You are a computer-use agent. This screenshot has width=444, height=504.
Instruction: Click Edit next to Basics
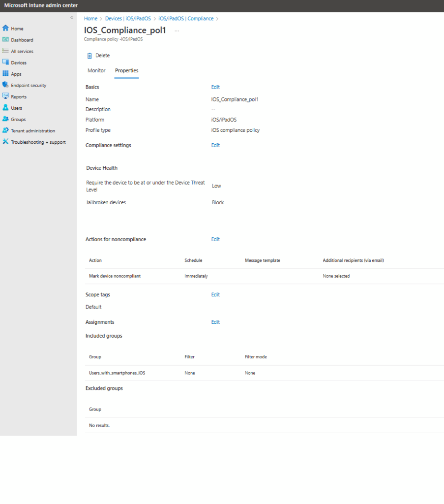215,87
